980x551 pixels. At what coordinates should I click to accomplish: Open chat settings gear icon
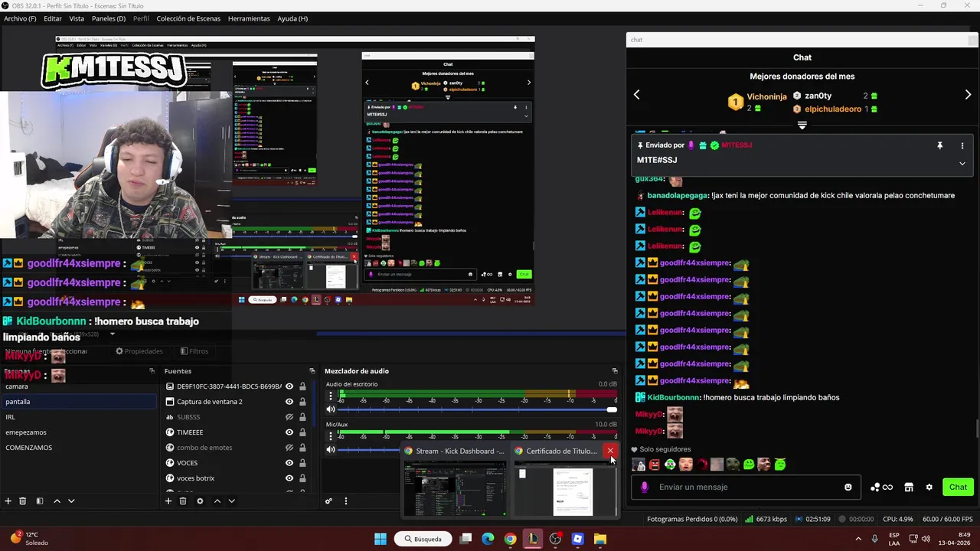[929, 487]
